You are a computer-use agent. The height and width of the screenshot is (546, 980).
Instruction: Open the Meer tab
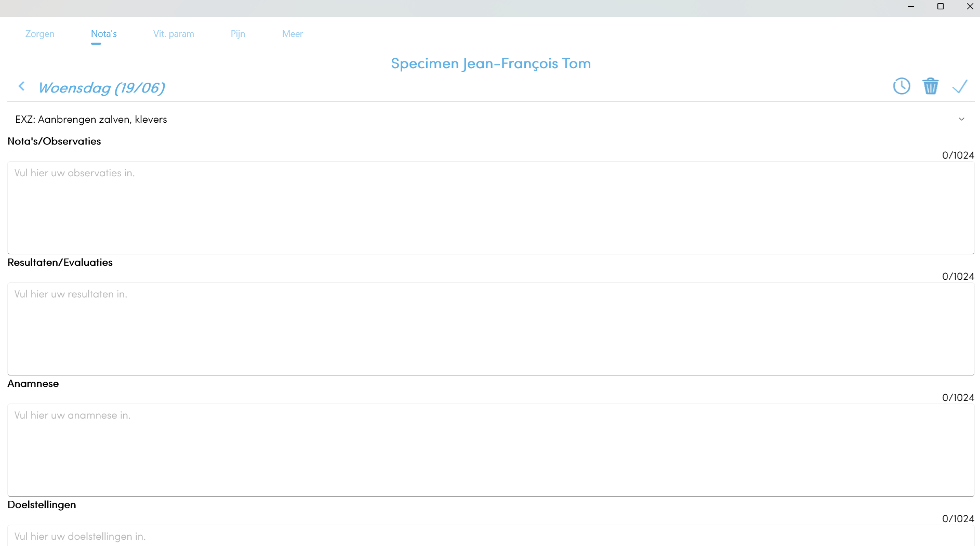(293, 33)
